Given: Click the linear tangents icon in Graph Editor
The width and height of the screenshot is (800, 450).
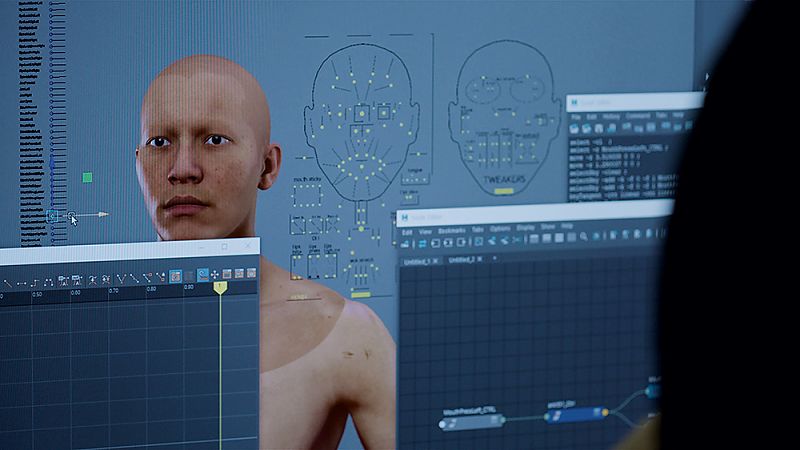Looking at the screenshot, I should click(x=8, y=283).
